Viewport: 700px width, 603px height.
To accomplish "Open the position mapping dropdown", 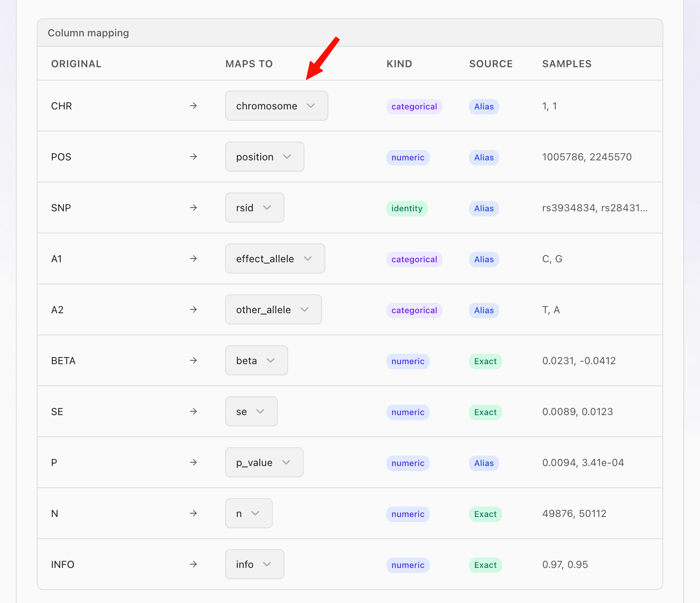I will [x=264, y=157].
